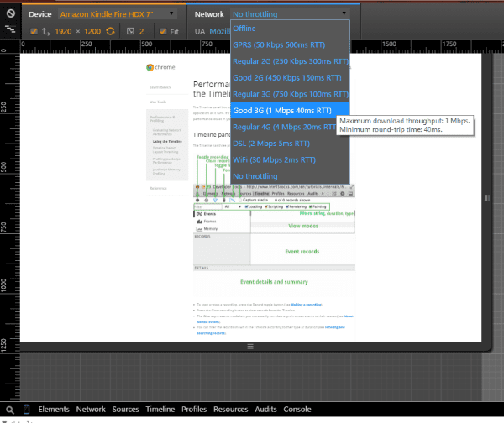Viewport: 504px width, 423px height.
Task: Click the device pixel ratio icon
Action: (130, 31)
